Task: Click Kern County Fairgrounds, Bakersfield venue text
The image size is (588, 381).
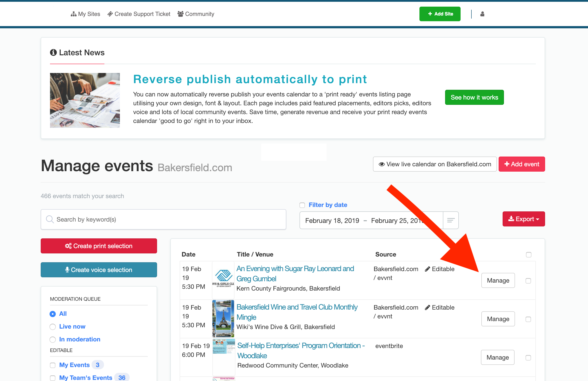Action: coord(288,288)
